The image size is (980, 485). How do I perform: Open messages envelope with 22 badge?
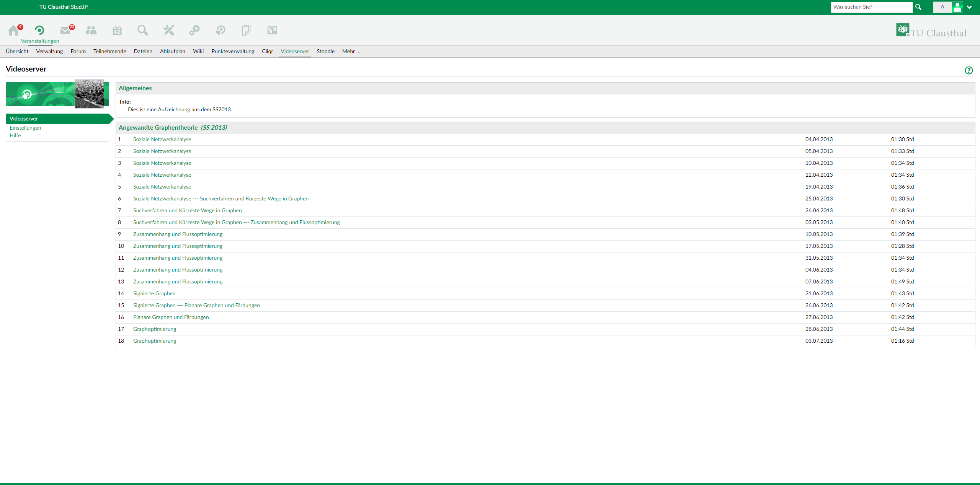65,30
